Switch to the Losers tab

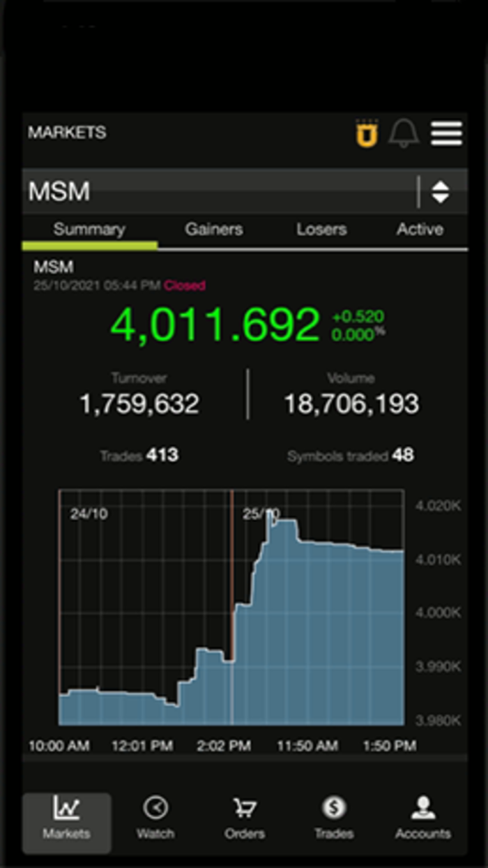click(321, 230)
